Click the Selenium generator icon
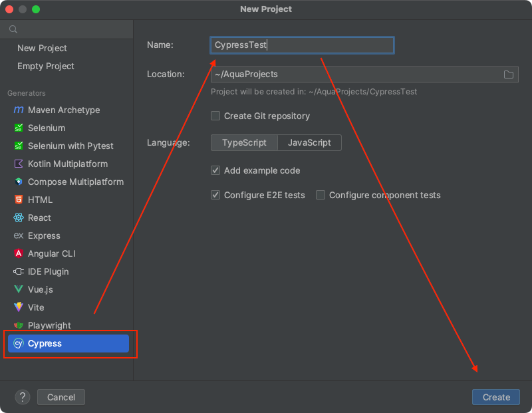The image size is (532, 413). click(19, 128)
